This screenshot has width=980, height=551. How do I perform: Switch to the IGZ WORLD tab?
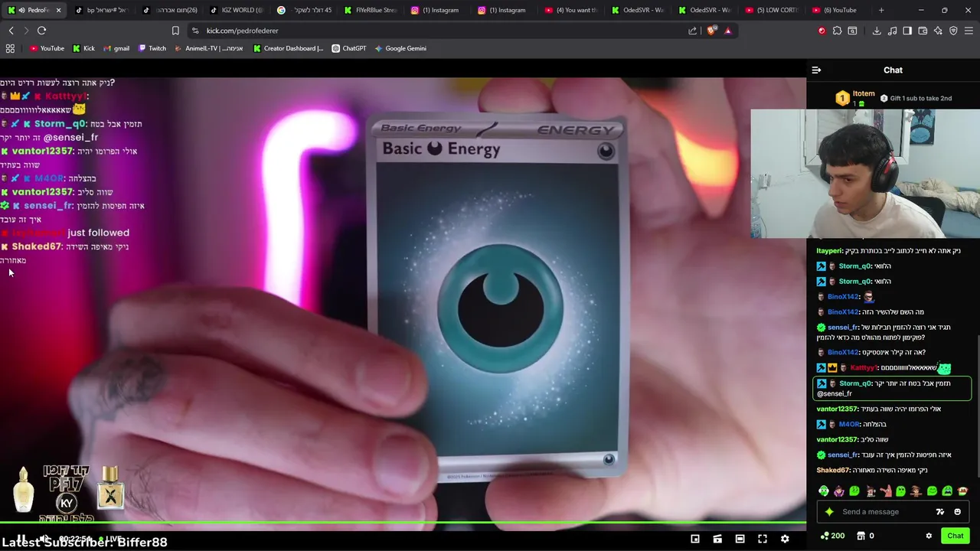(x=237, y=10)
